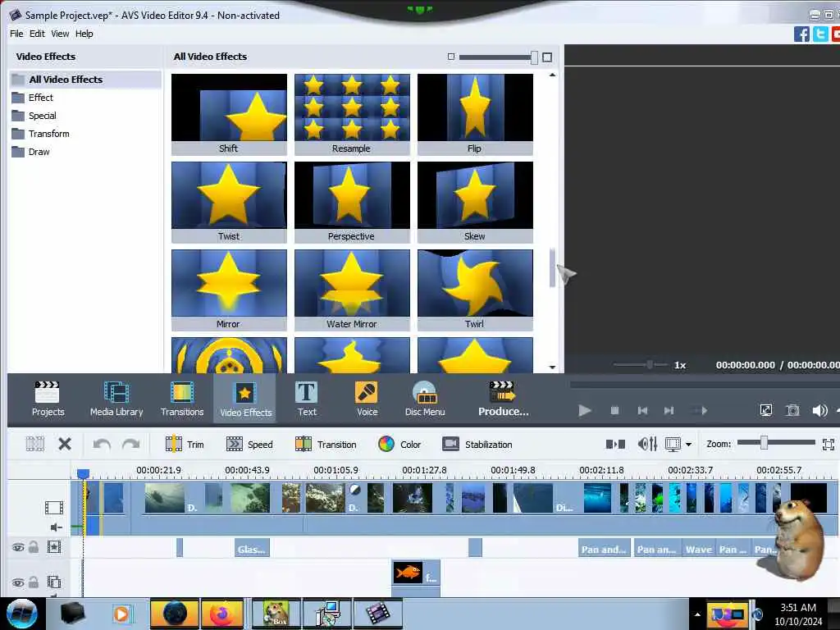Select the Draw category folder
Viewport: 840px width, 630px height.
tap(39, 152)
